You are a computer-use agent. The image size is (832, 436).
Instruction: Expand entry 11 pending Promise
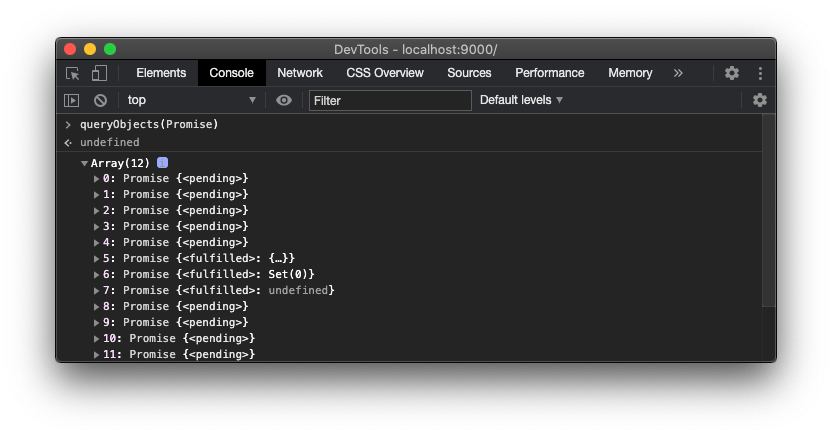(x=97, y=354)
